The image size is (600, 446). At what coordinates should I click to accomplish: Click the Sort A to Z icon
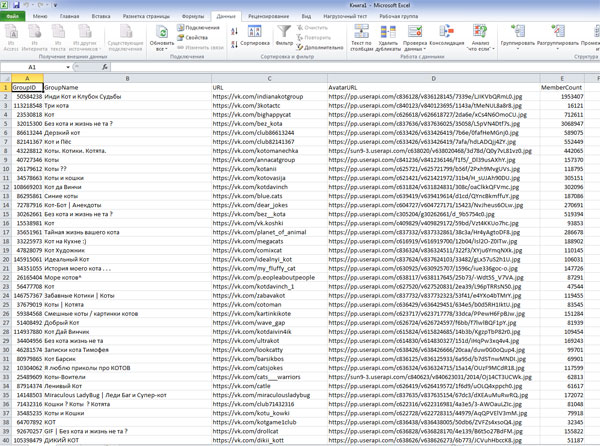pos(234,30)
